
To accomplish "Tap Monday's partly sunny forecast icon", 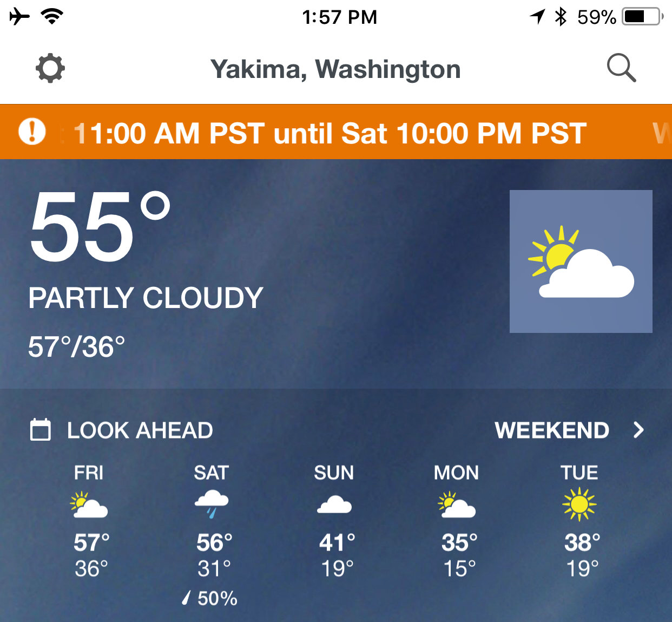I will tap(457, 505).
